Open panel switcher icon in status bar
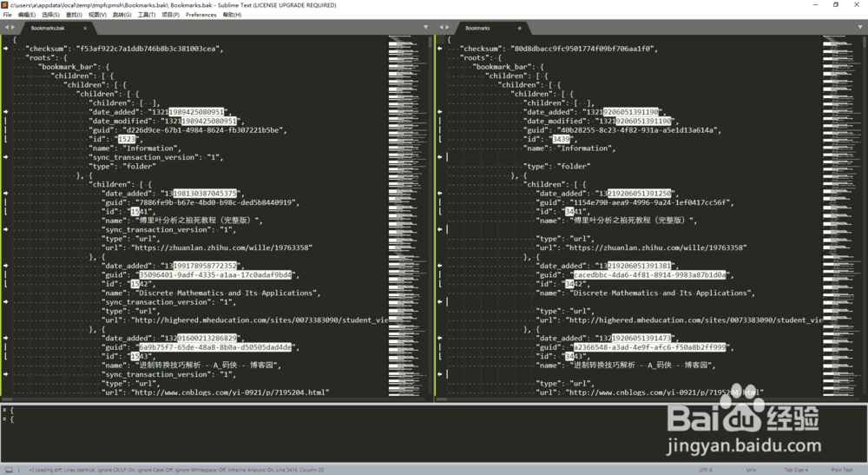This screenshot has height=475, width=868. coord(9,470)
